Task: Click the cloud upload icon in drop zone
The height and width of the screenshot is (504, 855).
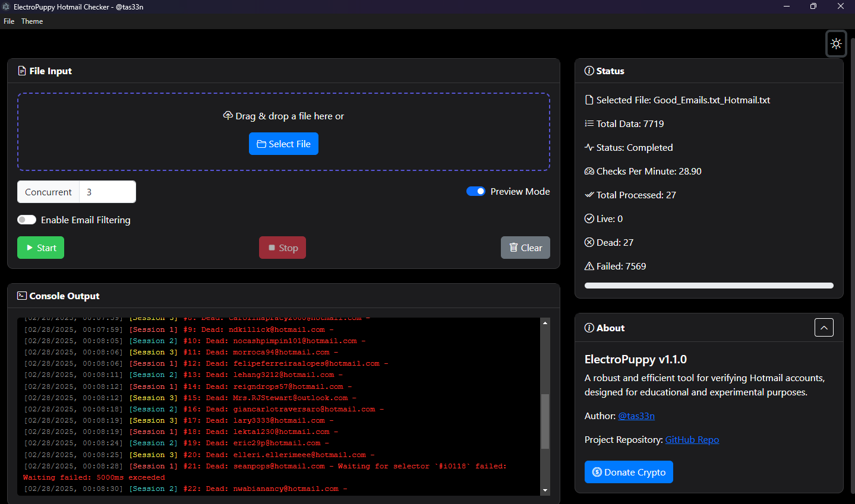Action: point(228,116)
